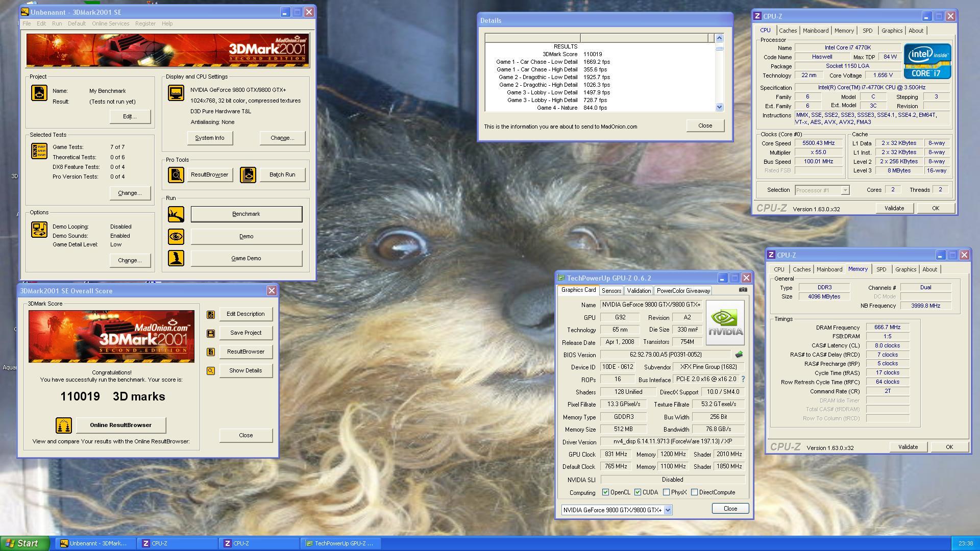Click the Show Details button

point(246,371)
